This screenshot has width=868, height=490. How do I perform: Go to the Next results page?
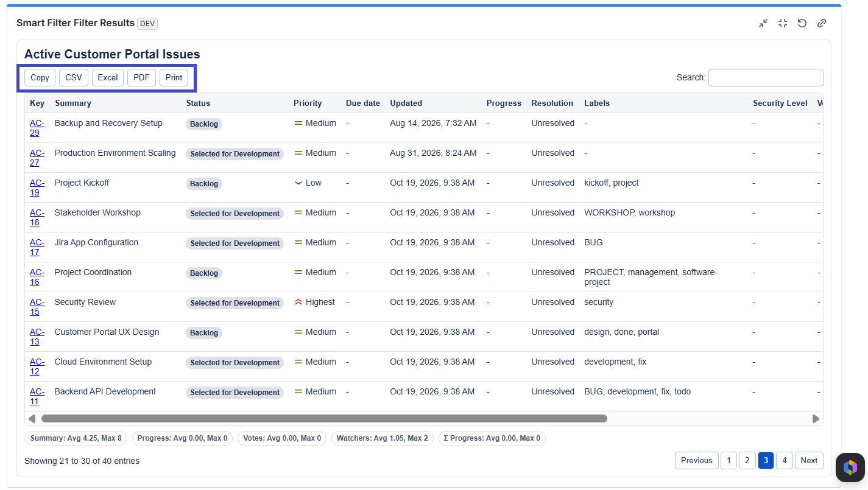(x=809, y=461)
